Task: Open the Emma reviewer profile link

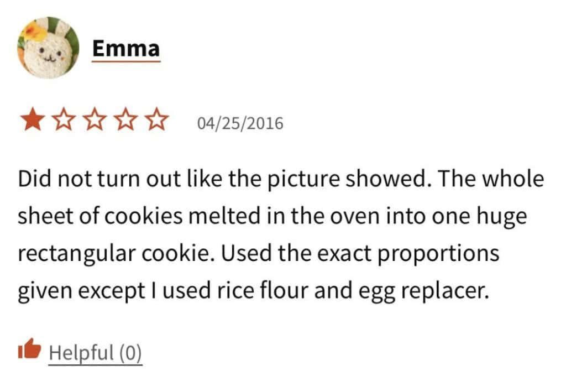Action: [126, 49]
